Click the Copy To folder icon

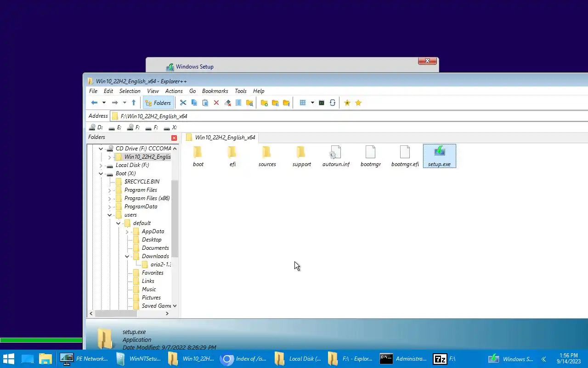tap(275, 103)
